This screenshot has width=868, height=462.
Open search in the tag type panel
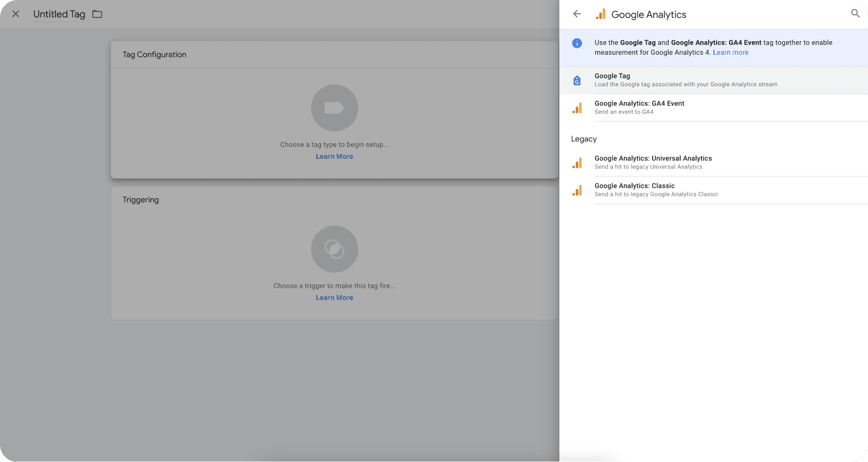855,14
